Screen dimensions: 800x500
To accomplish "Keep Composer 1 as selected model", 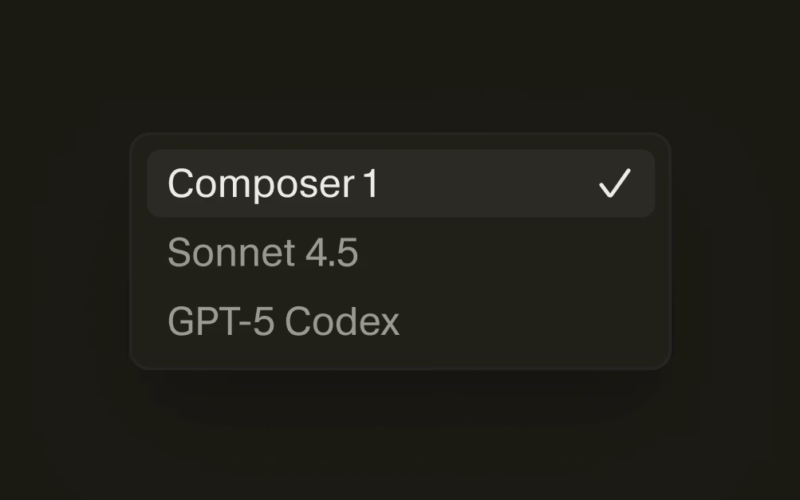I will point(400,184).
